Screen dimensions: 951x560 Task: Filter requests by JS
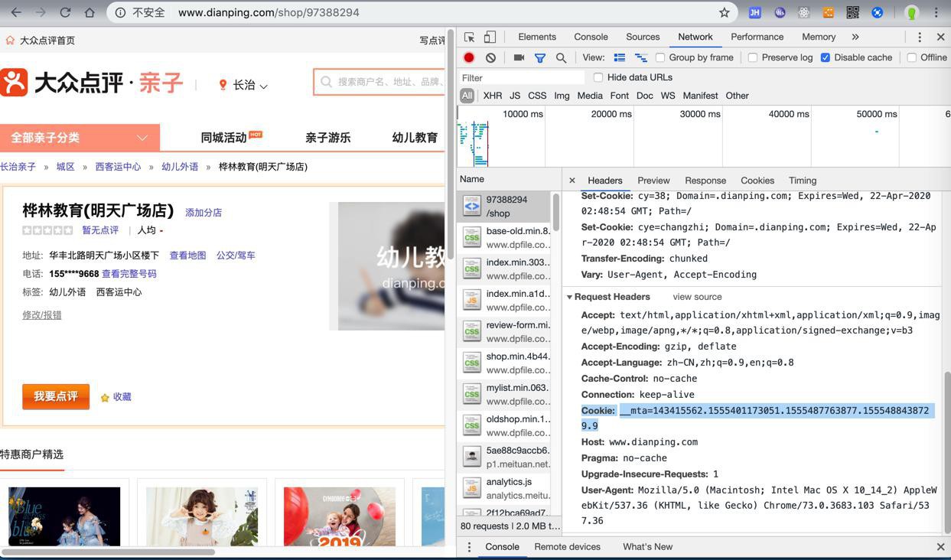(515, 96)
